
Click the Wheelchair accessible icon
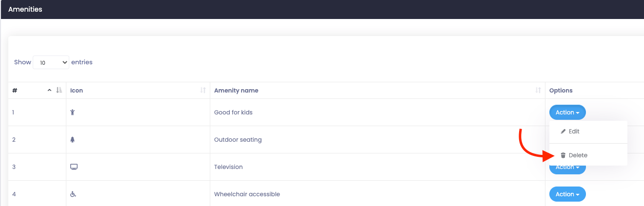pyautogui.click(x=73, y=194)
